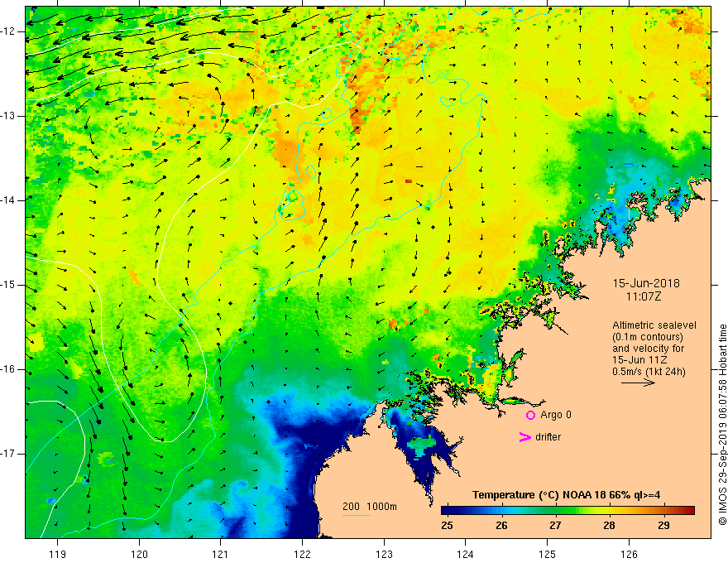Click the longitude label 125
Screen dimensions: 728x563
[548, 554]
